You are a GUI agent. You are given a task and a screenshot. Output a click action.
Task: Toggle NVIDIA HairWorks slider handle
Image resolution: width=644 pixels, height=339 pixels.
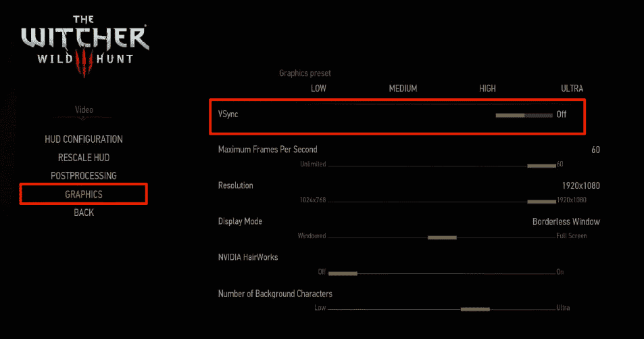point(343,273)
